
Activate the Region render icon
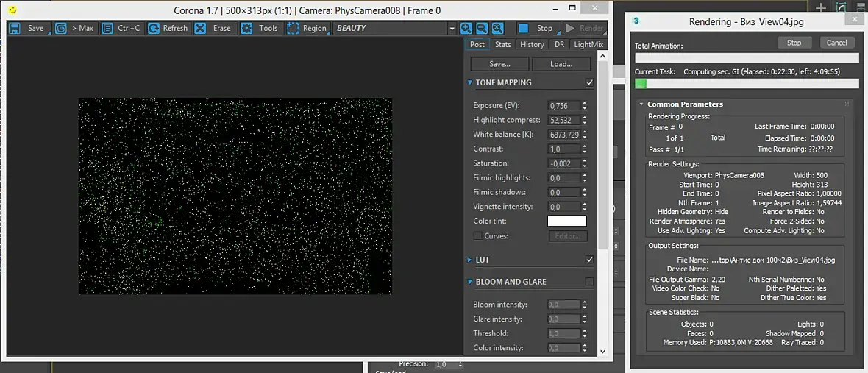(293, 28)
